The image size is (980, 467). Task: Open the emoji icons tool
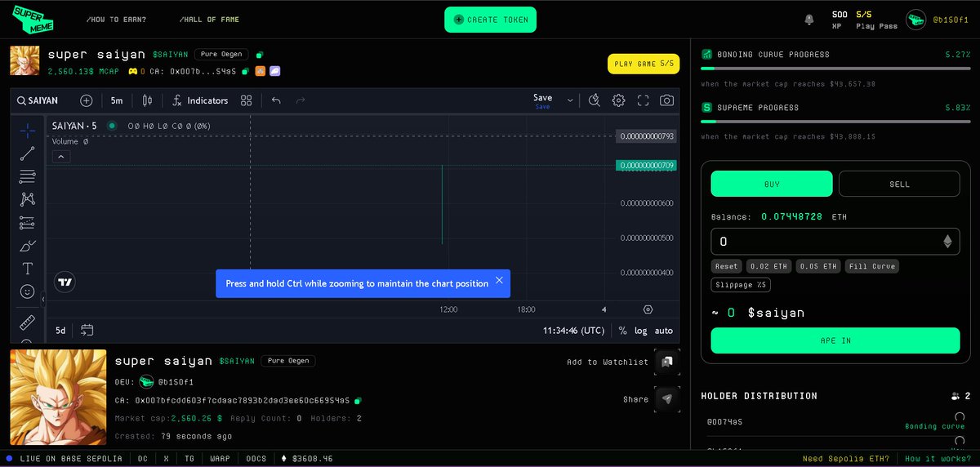click(x=27, y=291)
